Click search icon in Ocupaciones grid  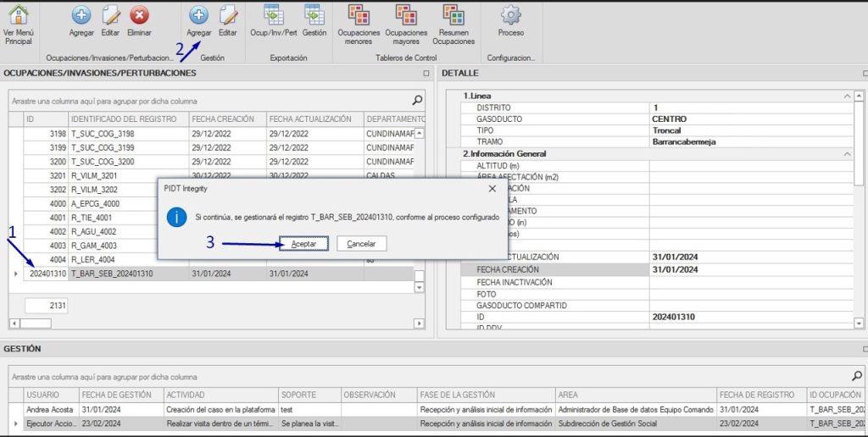(x=417, y=99)
